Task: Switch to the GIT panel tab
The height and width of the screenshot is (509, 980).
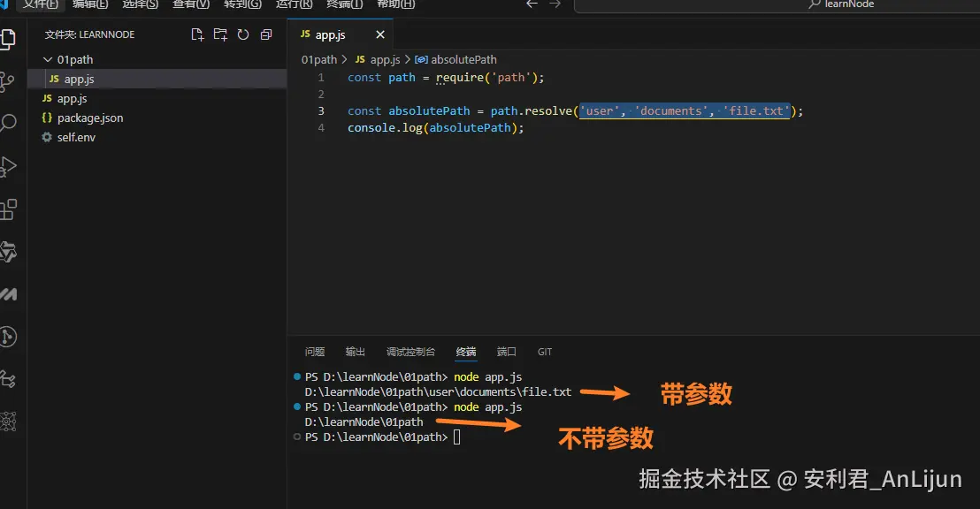Action: click(544, 352)
